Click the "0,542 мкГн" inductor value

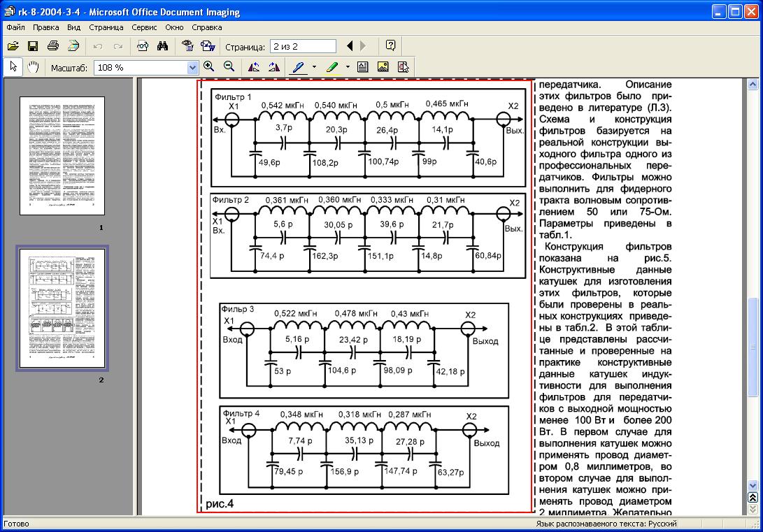(x=283, y=105)
